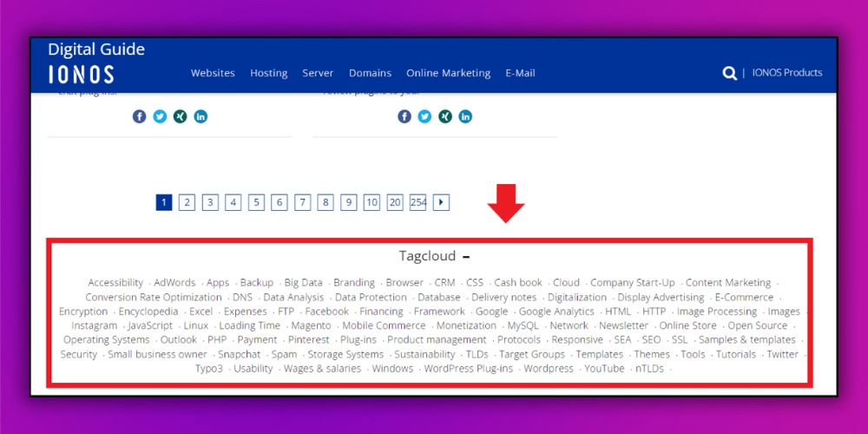Open the AdWords tag
This screenshot has height=434, width=868.
[x=174, y=283]
